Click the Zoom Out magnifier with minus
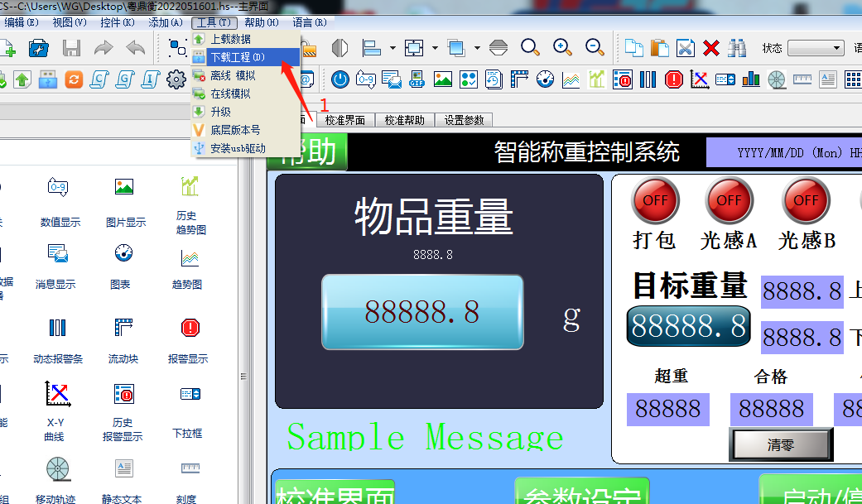Screen dimensions: 862x504 (595, 47)
